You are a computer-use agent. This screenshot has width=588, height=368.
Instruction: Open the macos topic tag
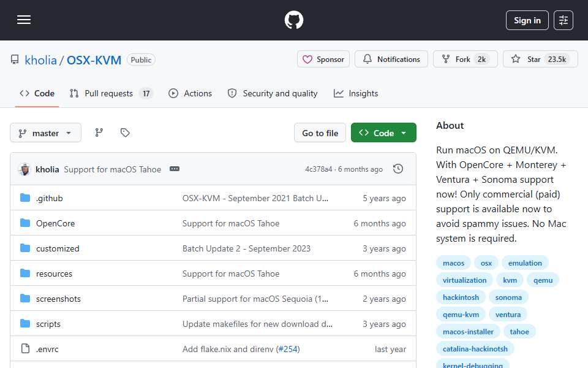tap(453, 263)
